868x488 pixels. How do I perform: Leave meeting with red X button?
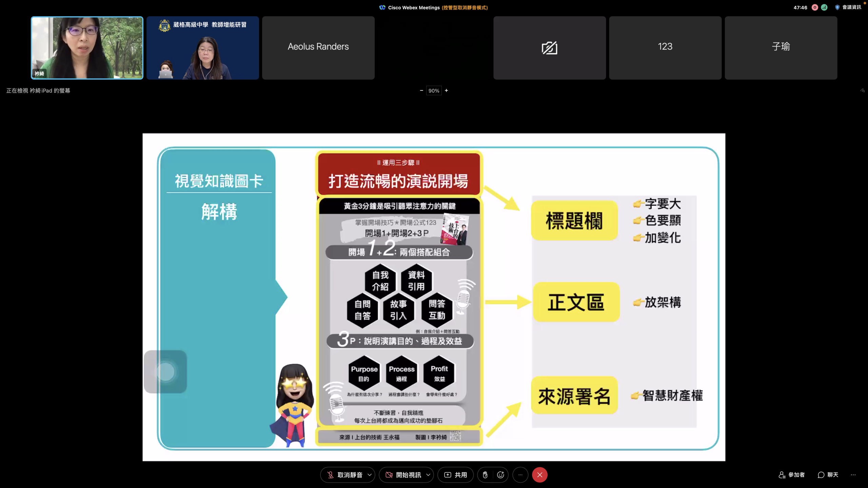[x=539, y=475]
